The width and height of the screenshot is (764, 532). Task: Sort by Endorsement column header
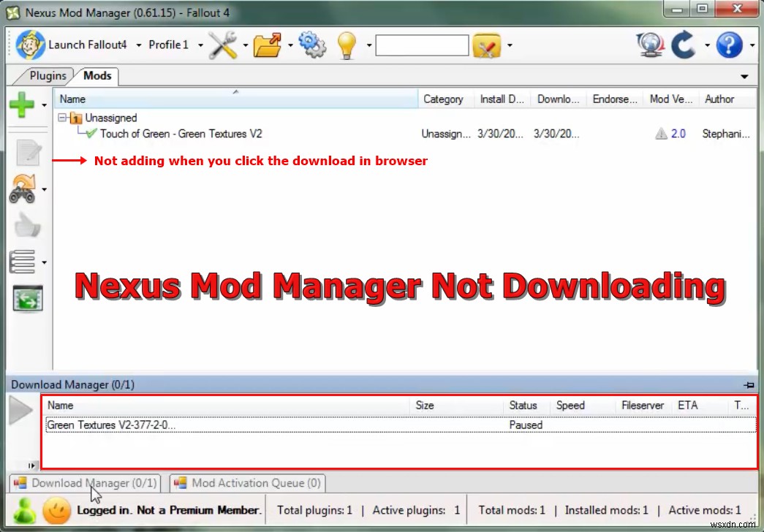[615, 99]
